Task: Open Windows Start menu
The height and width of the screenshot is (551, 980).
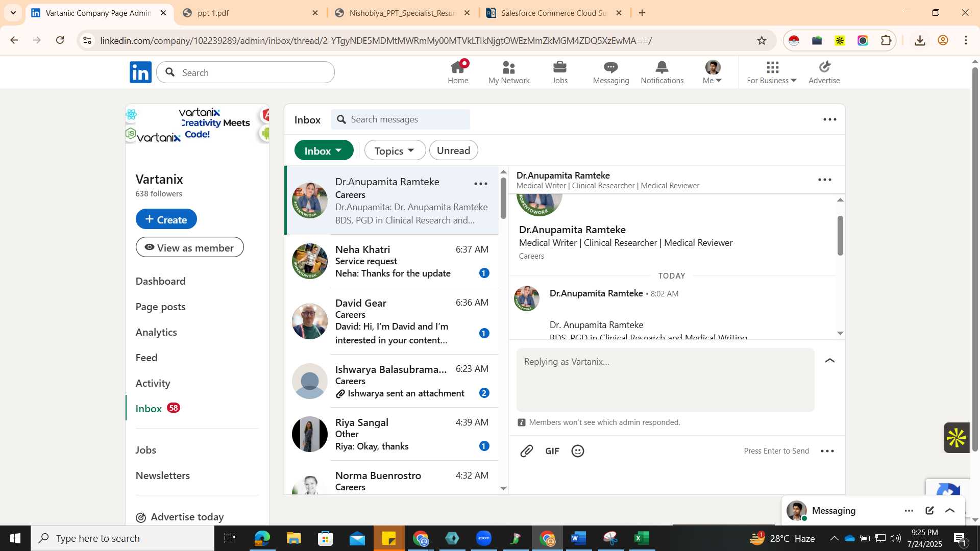Action: click(x=15, y=538)
